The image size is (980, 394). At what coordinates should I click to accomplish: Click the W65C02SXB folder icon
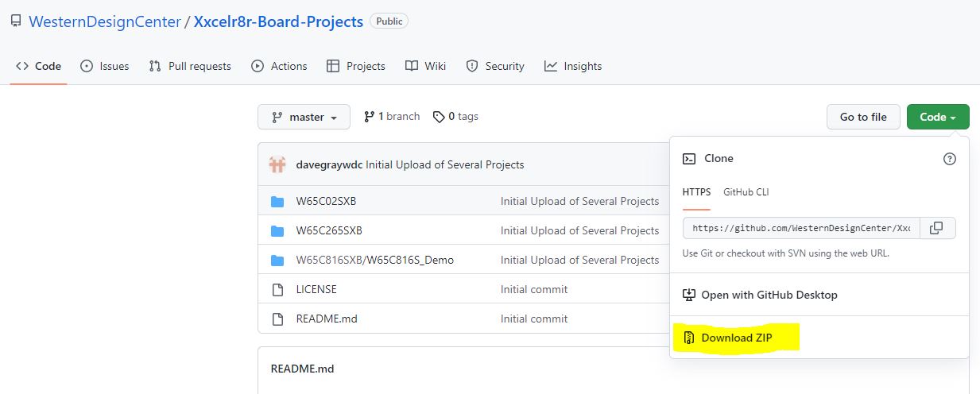pos(277,201)
